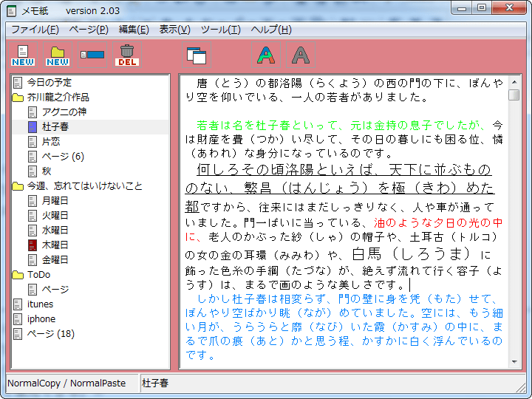Open the 編集(E) menu
Screen dimensions: 532x399
coord(134,30)
